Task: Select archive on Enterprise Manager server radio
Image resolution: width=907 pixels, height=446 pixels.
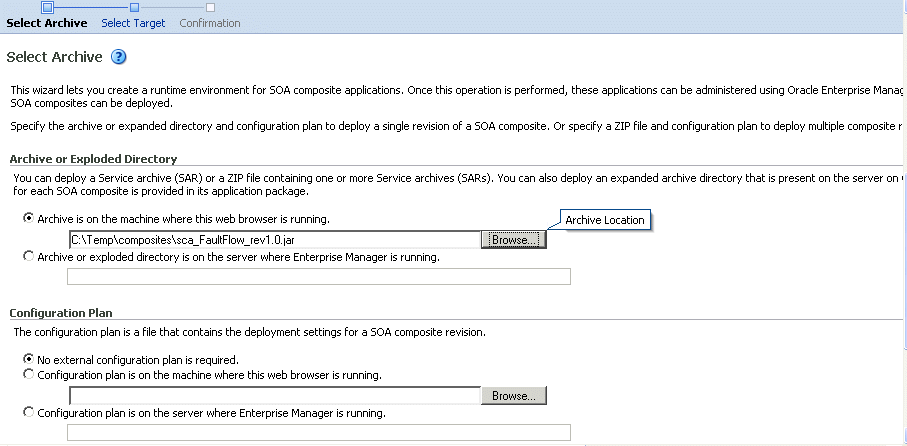Action: coord(28,256)
